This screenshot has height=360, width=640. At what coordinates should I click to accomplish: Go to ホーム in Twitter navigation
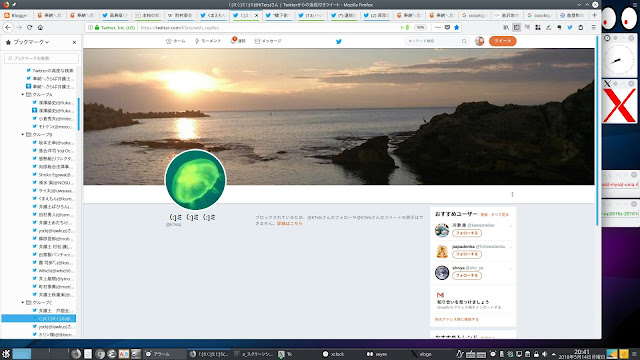176,41
